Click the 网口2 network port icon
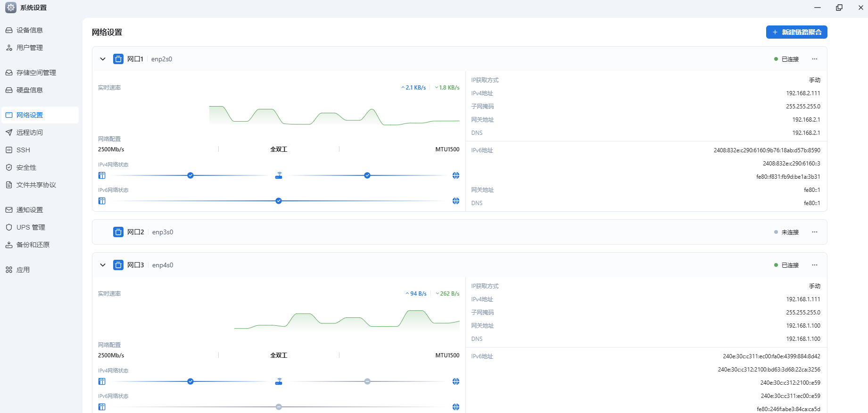The width and height of the screenshot is (868, 413). pyautogui.click(x=118, y=232)
